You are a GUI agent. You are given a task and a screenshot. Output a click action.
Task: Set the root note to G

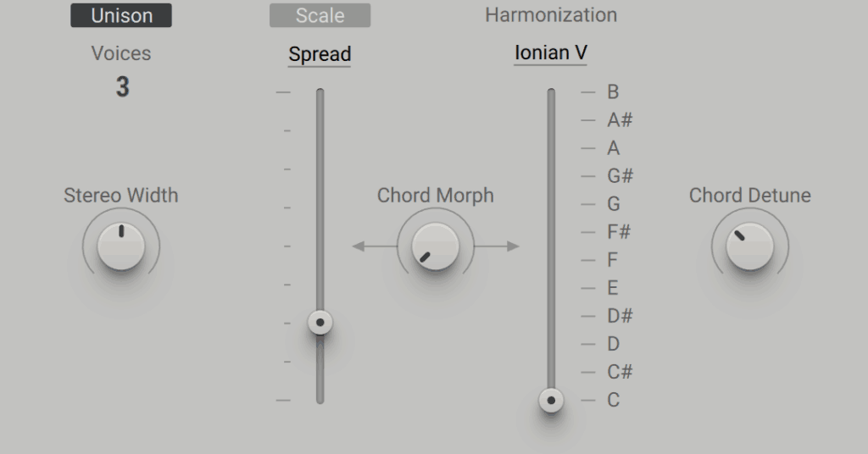click(614, 204)
